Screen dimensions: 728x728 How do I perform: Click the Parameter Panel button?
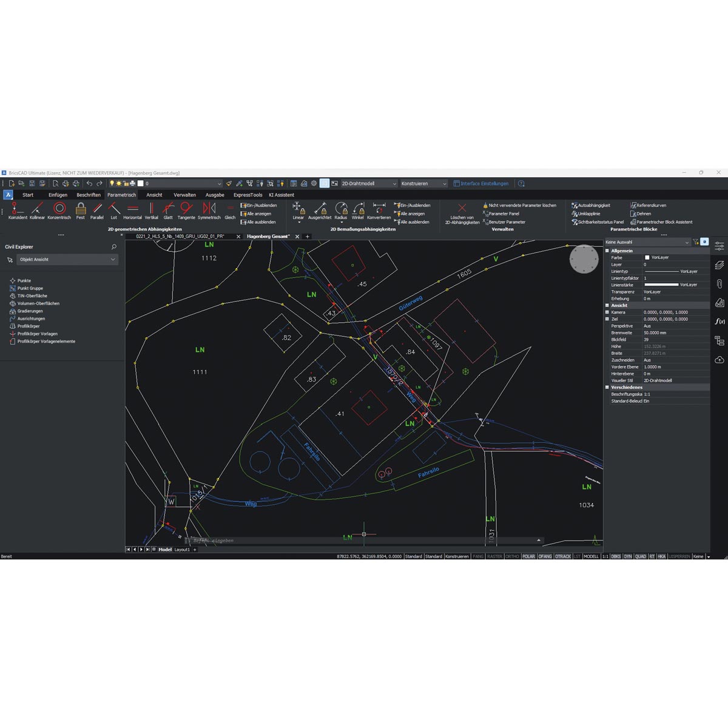click(x=504, y=214)
